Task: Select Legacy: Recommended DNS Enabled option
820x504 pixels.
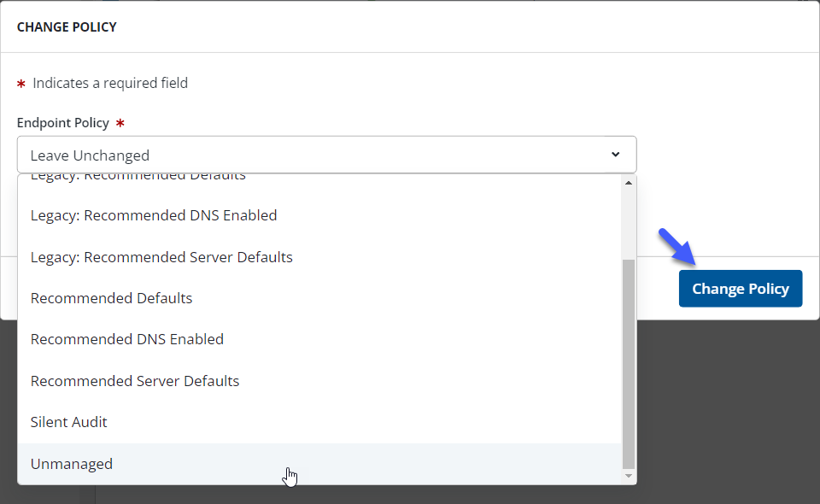Action: pyautogui.click(x=319, y=215)
